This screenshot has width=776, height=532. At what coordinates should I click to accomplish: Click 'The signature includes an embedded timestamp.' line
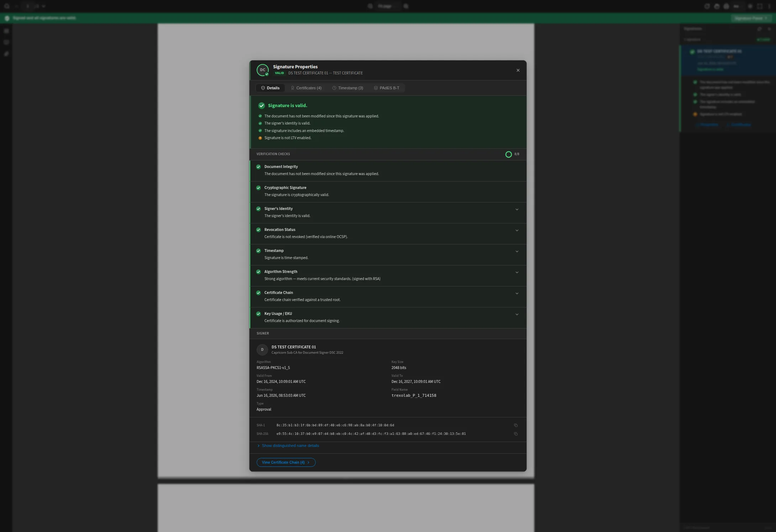pos(304,131)
